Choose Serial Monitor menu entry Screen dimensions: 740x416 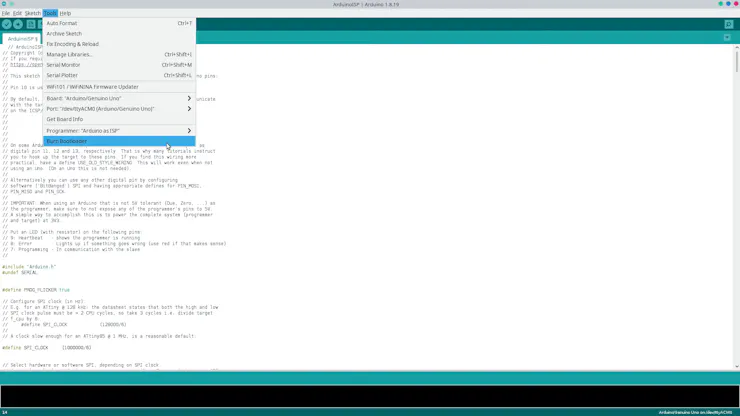click(119, 65)
